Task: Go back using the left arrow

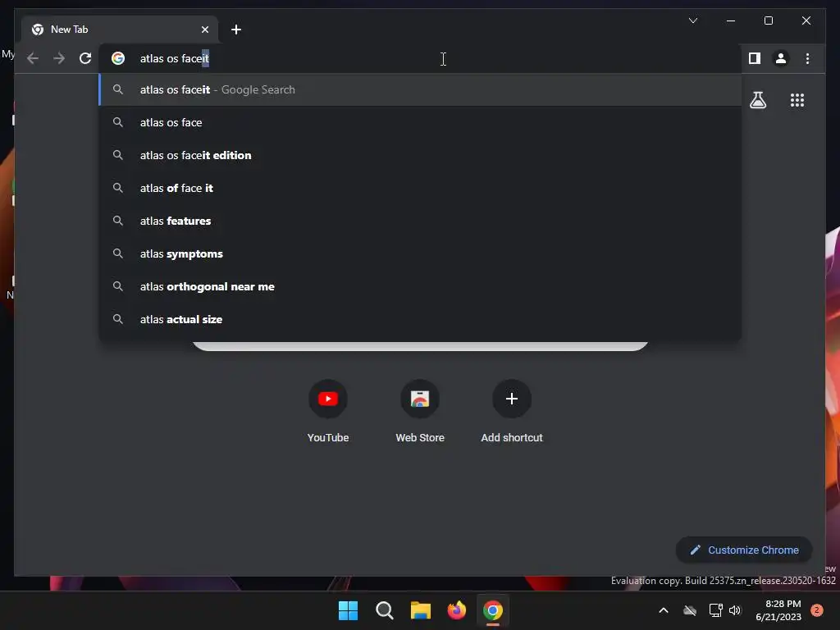Action: (x=33, y=58)
